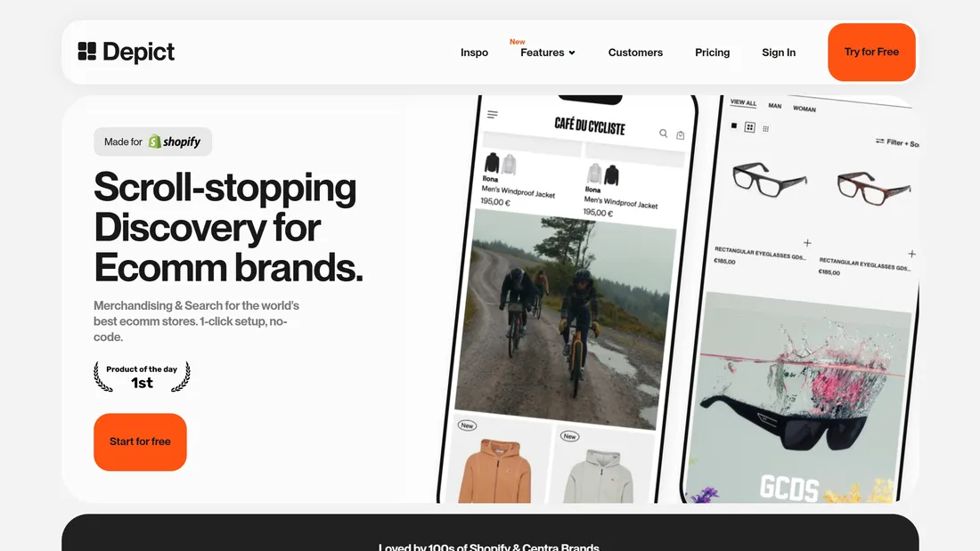
Task: Click the Shopify bag logo in badge
Action: [x=154, y=142]
